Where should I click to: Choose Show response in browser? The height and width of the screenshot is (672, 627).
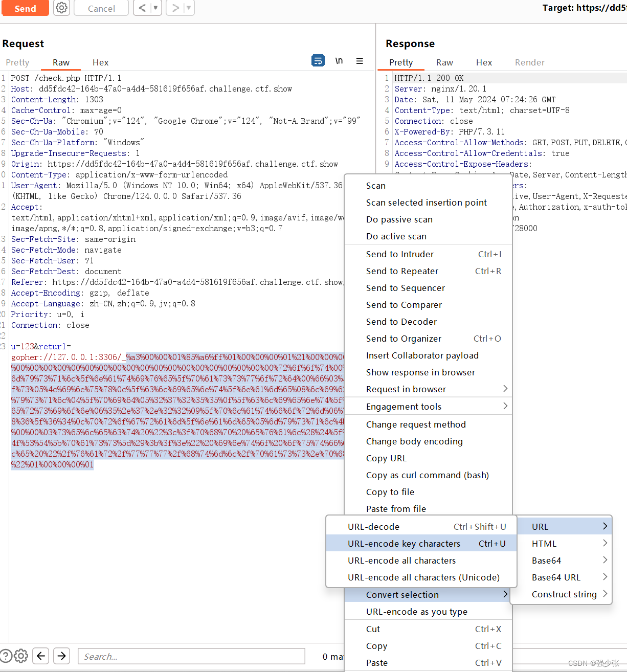click(x=428, y=372)
